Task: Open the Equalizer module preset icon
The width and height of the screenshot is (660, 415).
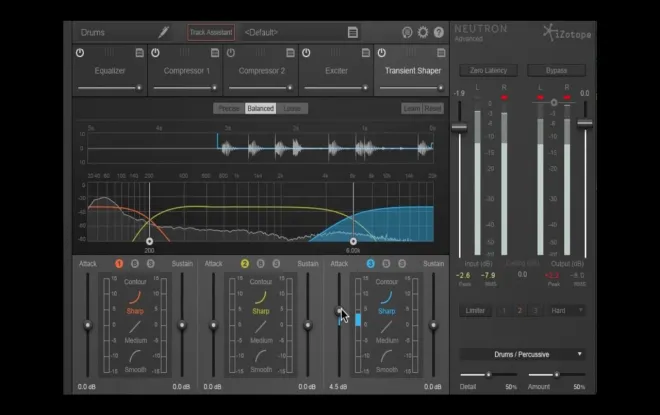Action: pyautogui.click(x=139, y=53)
